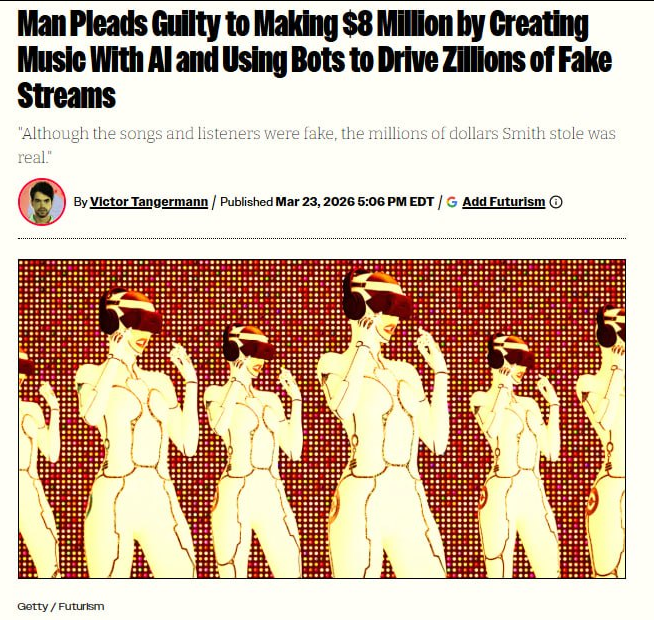654x620 pixels.
Task: Click the $8 Million text in headline
Action: [397, 24]
